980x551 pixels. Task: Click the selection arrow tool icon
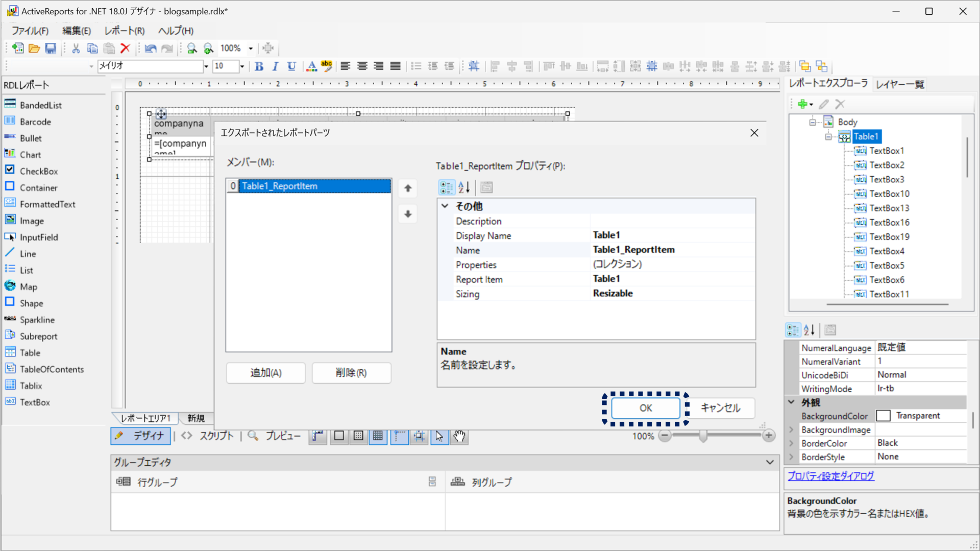coord(439,436)
